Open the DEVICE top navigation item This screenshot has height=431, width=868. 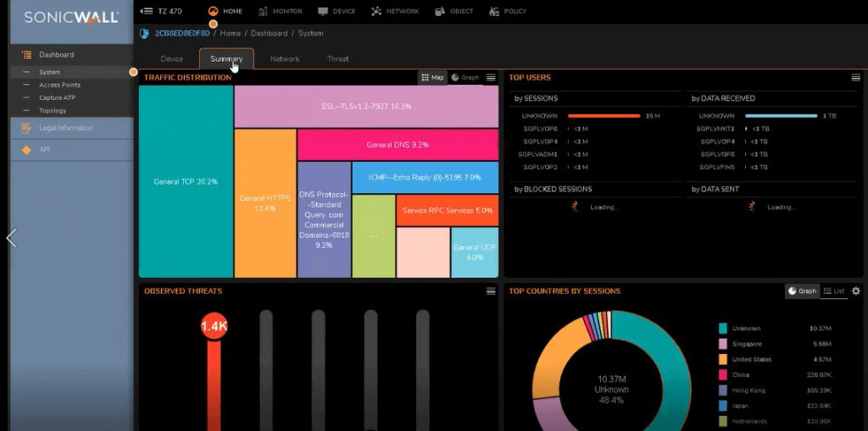[337, 11]
